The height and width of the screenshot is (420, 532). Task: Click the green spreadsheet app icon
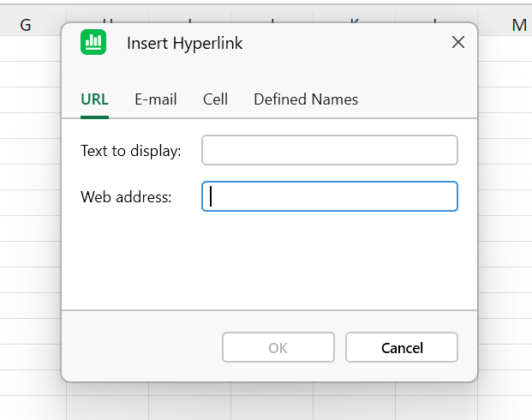(x=93, y=42)
